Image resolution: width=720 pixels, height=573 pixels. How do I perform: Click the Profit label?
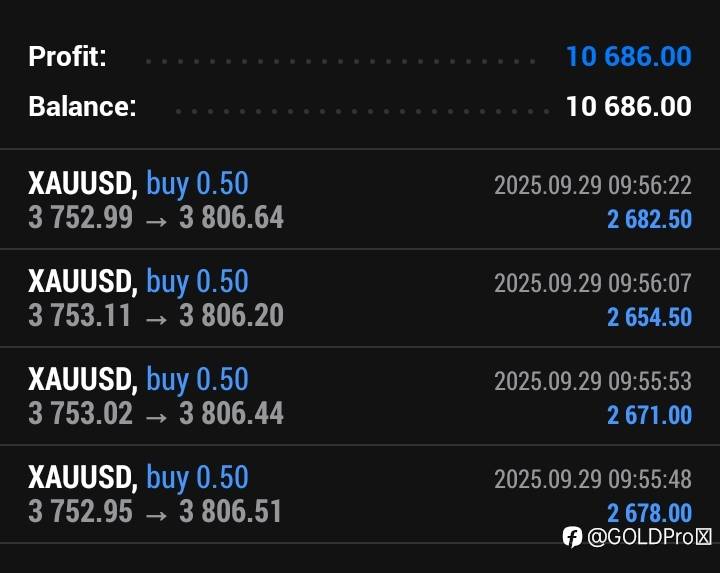pos(67,56)
